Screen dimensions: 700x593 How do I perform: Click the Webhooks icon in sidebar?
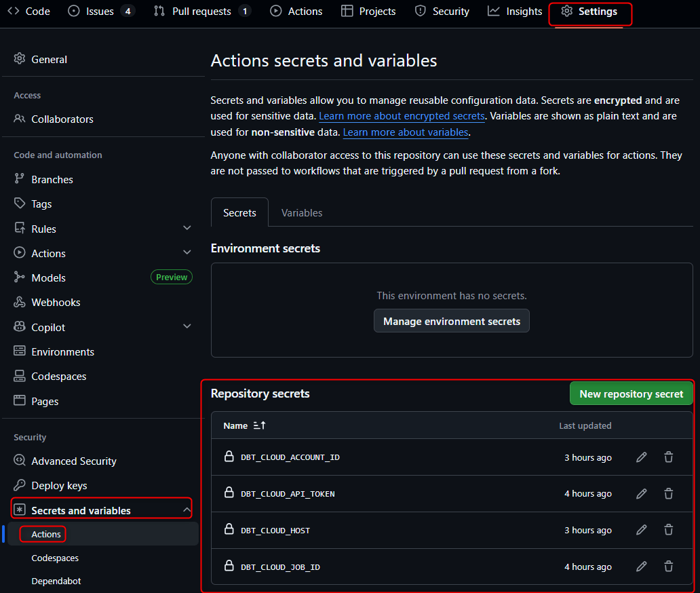click(20, 303)
